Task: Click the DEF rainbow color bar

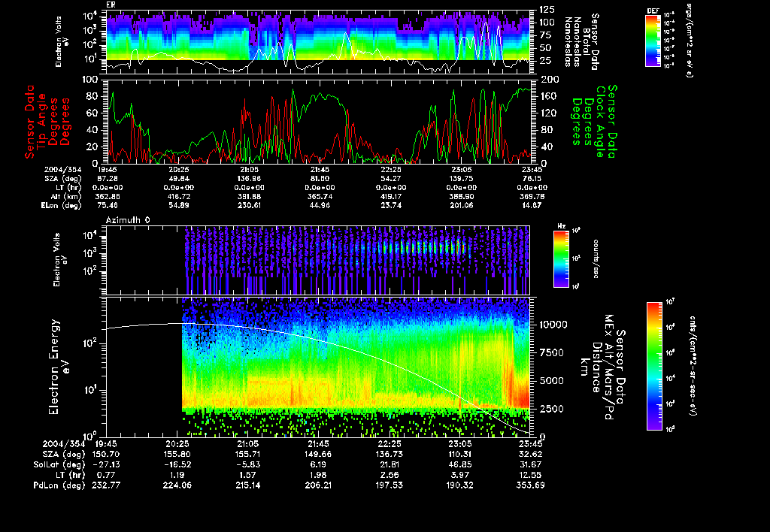Action: pos(653,41)
